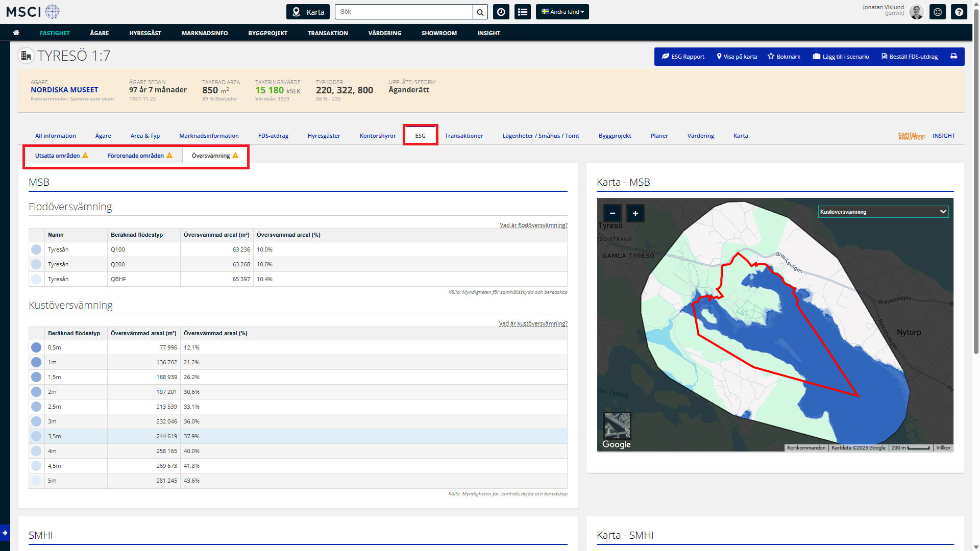
Task: Toggle the 0,5m flood level circle
Action: [36, 347]
